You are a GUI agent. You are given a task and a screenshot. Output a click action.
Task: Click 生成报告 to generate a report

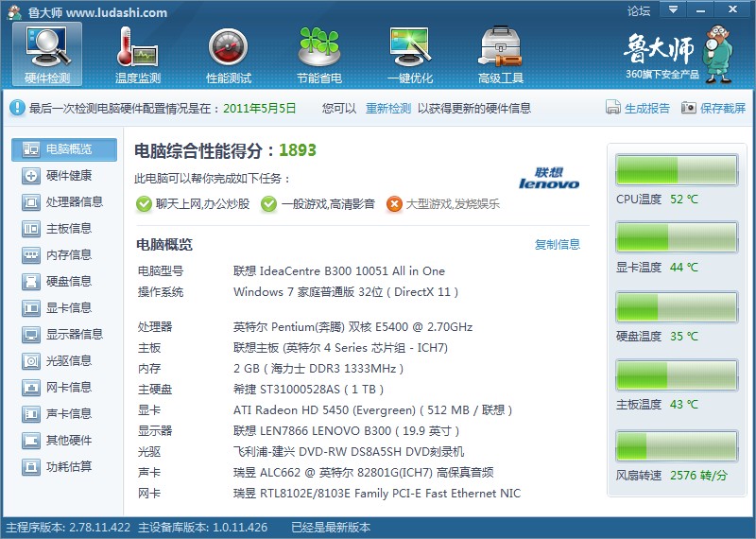[638, 108]
